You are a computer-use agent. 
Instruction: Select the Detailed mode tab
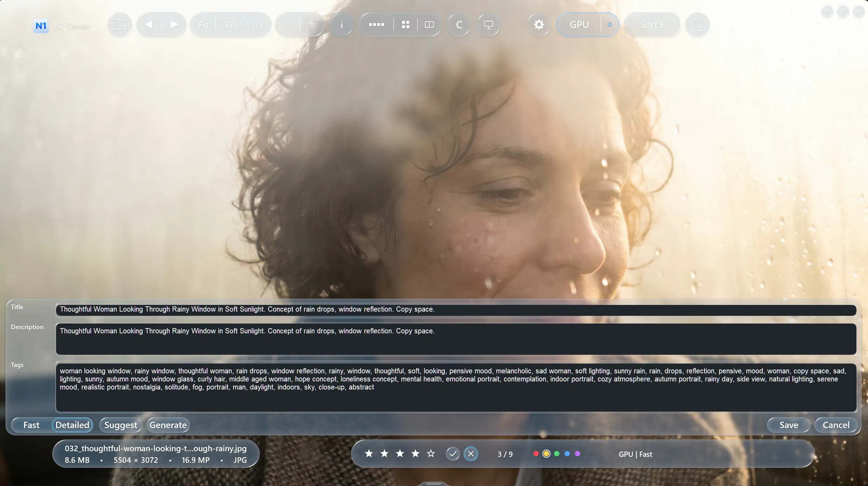(x=73, y=425)
